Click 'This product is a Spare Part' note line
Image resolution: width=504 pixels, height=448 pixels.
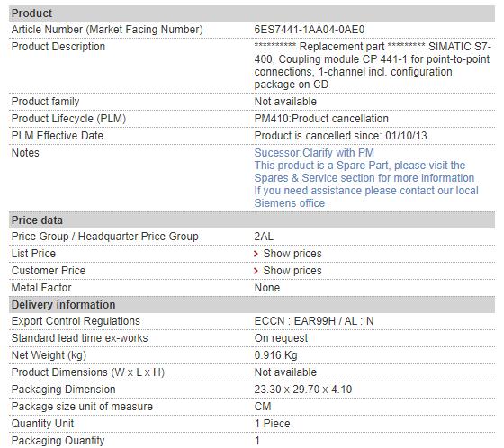tap(360, 166)
